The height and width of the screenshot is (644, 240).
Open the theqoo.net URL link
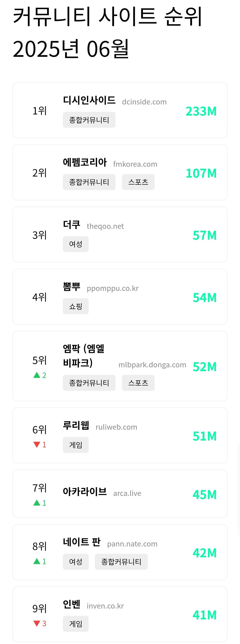click(105, 226)
